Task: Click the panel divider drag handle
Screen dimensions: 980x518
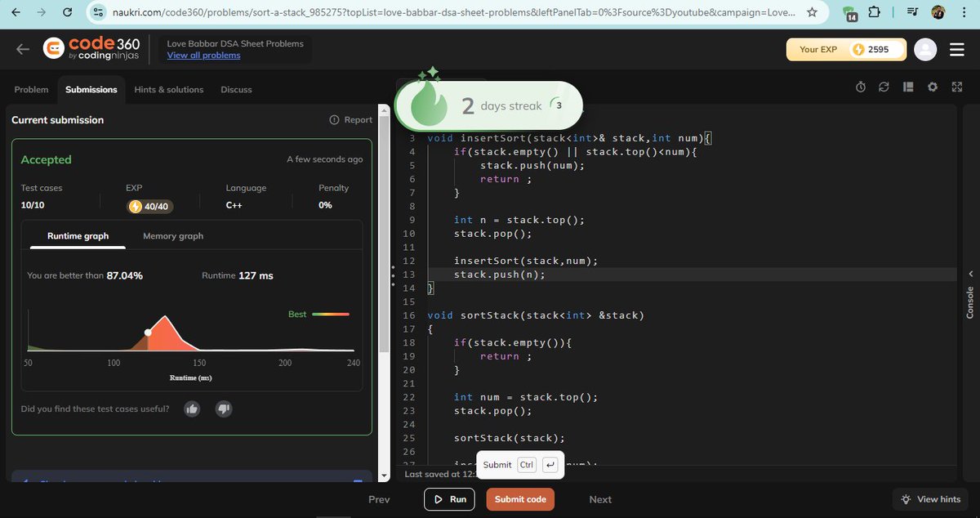Action: (394, 275)
